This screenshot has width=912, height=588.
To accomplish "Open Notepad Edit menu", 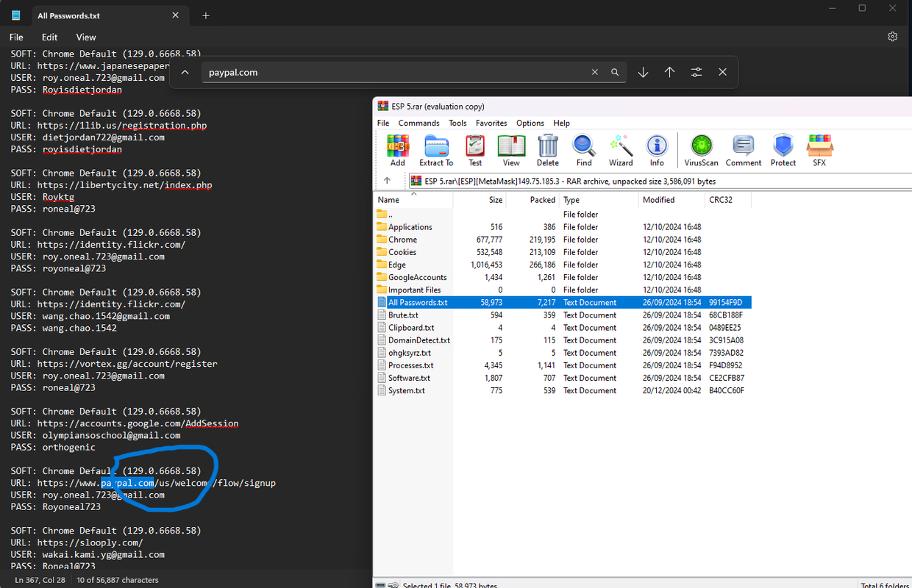I will pos(49,37).
